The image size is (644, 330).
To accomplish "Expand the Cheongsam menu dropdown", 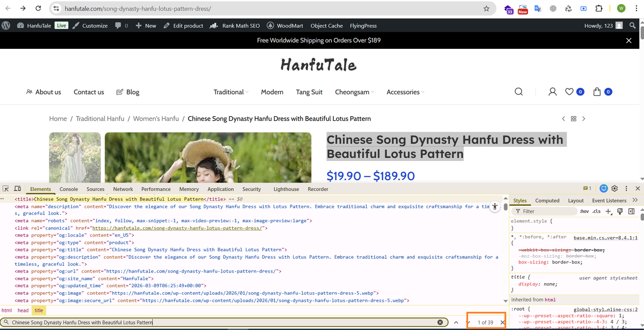I will [373, 92].
